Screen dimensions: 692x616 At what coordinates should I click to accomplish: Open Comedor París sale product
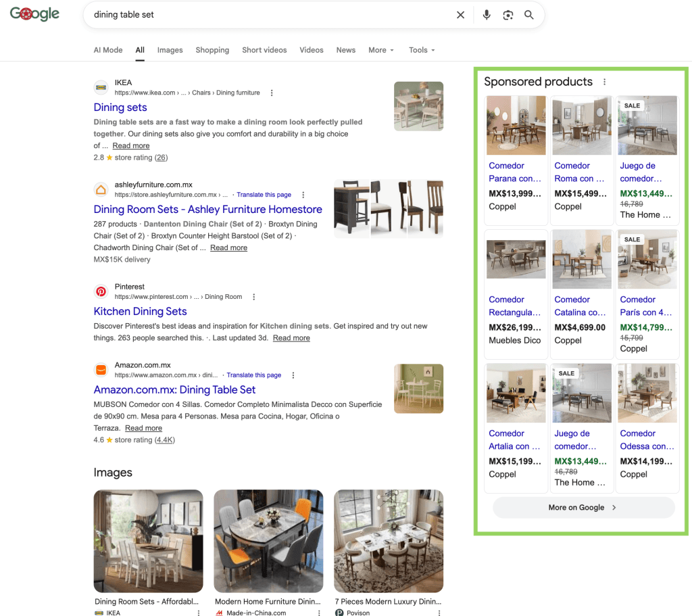click(647, 293)
